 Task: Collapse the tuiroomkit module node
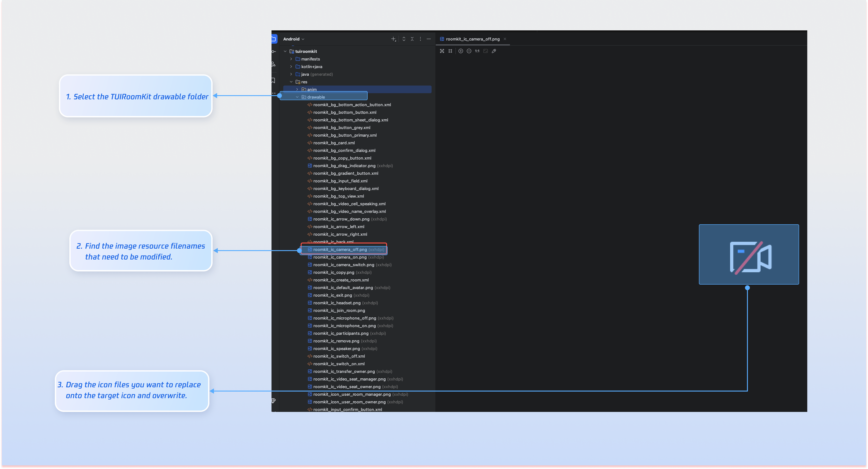click(285, 51)
